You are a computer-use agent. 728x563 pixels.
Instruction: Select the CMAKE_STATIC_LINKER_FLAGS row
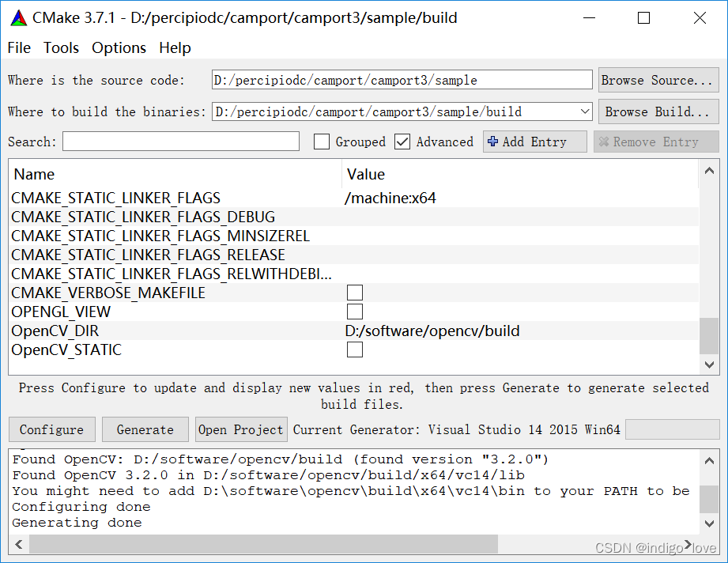[x=354, y=198]
